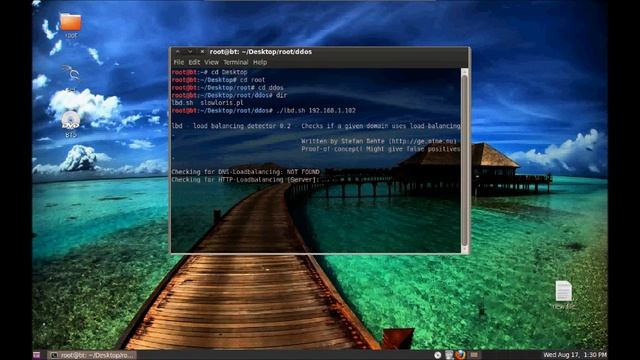This screenshot has width=640, height=360.
Task: Open the text file icon on the desktop
Action: (x=563, y=291)
